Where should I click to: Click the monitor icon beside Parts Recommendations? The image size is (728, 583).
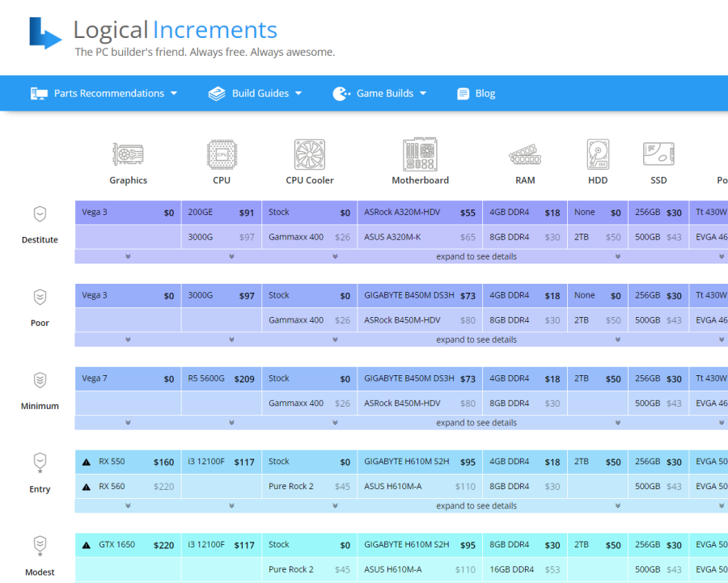pos(39,94)
